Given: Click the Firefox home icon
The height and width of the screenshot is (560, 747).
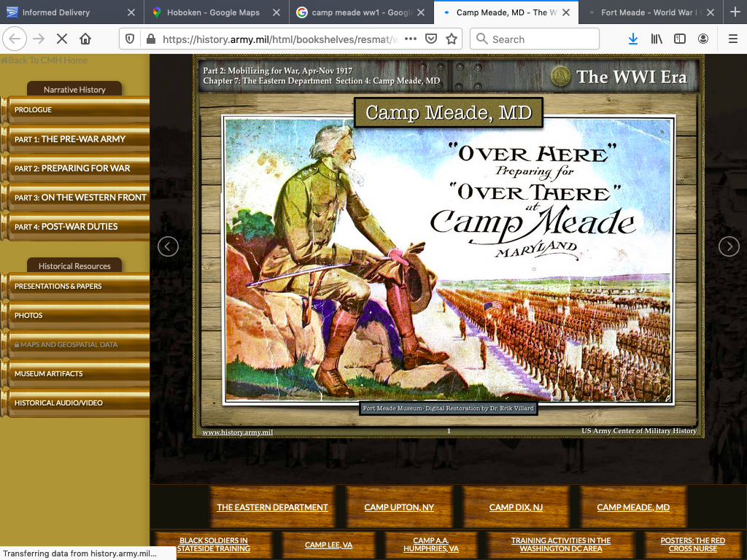Looking at the screenshot, I should (85, 39).
